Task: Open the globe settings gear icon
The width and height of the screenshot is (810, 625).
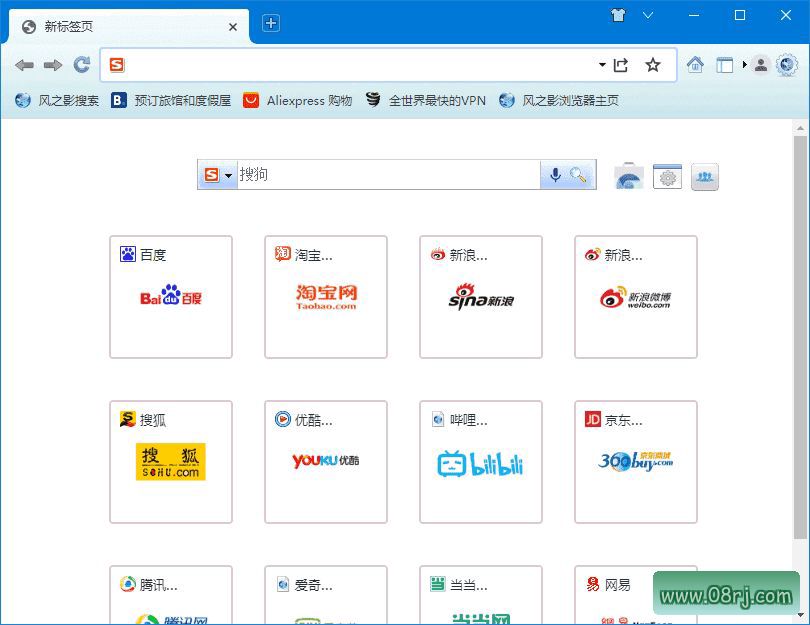Action: click(787, 65)
